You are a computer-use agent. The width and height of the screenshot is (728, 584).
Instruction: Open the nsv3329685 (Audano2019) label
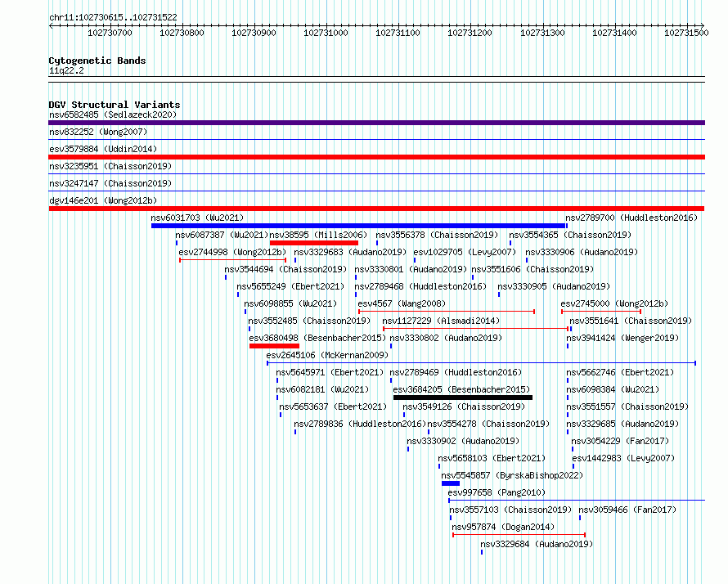pyautogui.click(x=622, y=424)
